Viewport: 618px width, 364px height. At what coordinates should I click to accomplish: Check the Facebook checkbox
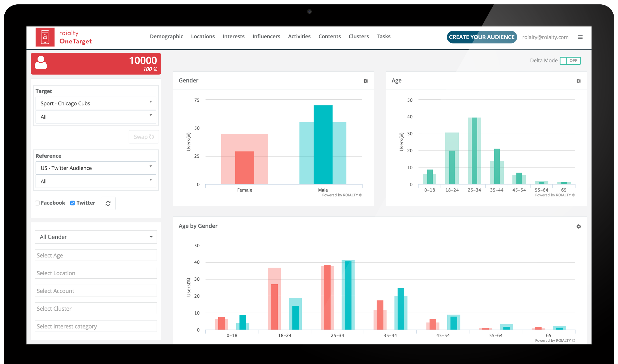tap(37, 203)
